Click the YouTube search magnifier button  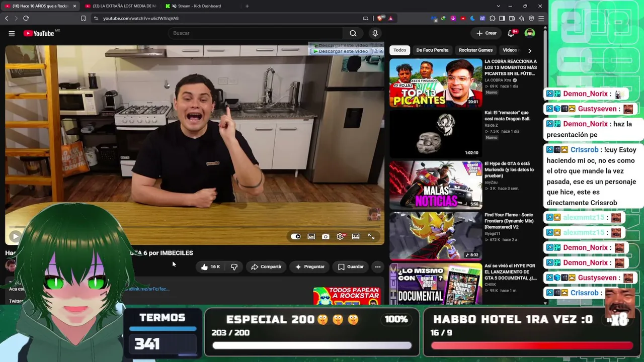click(x=353, y=33)
